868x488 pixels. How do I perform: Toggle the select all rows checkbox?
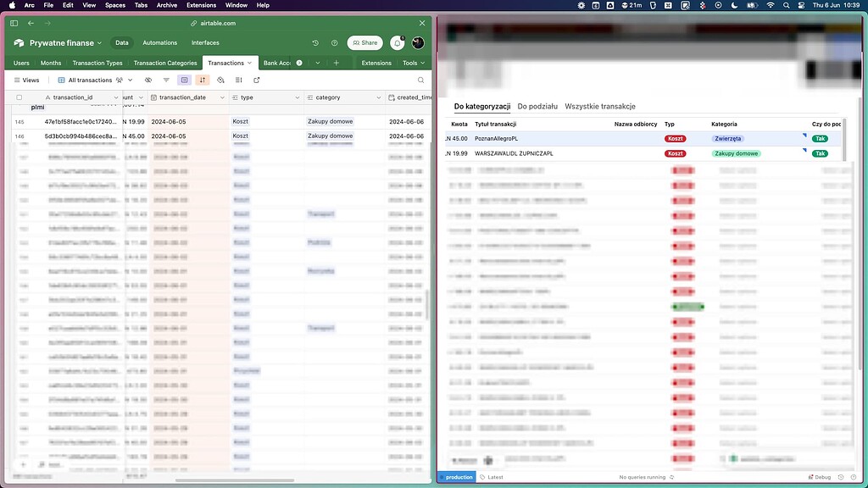(19, 97)
